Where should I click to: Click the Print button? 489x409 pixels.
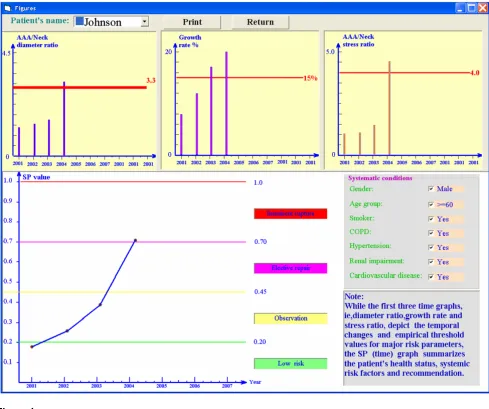[192, 22]
